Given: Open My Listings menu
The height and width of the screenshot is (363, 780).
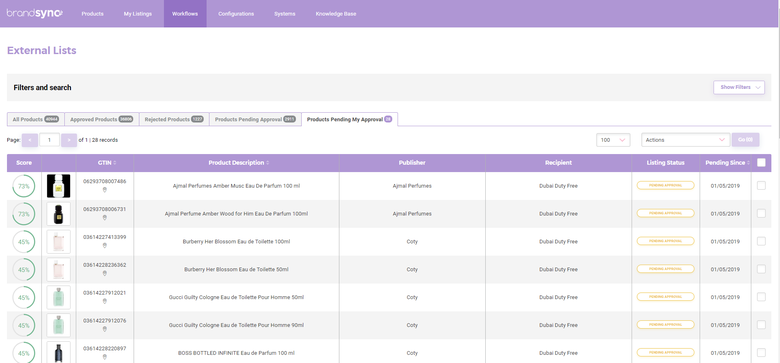Looking at the screenshot, I should click(138, 14).
